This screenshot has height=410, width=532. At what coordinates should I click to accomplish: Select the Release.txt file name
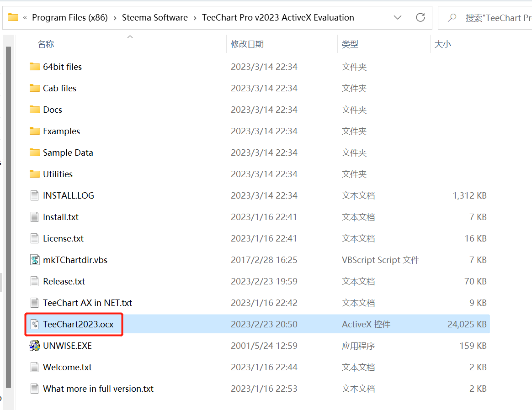tap(64, 281)
